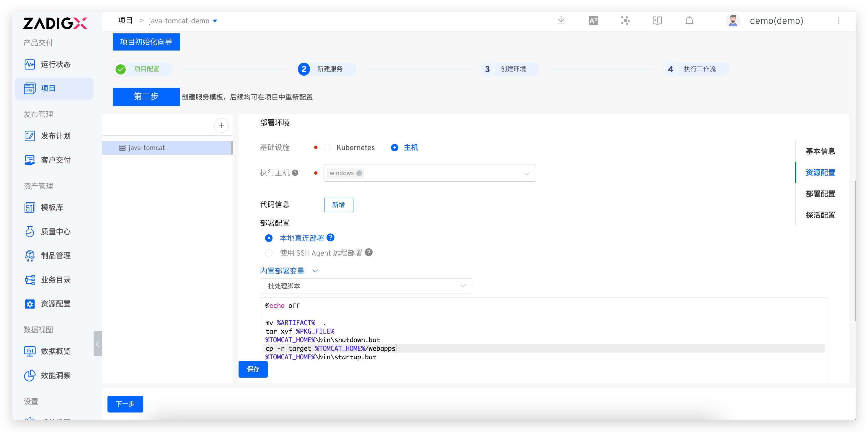Open the documentation book icon
The height and width of the screenshot is (432, 868).
[x=657, y=21]
